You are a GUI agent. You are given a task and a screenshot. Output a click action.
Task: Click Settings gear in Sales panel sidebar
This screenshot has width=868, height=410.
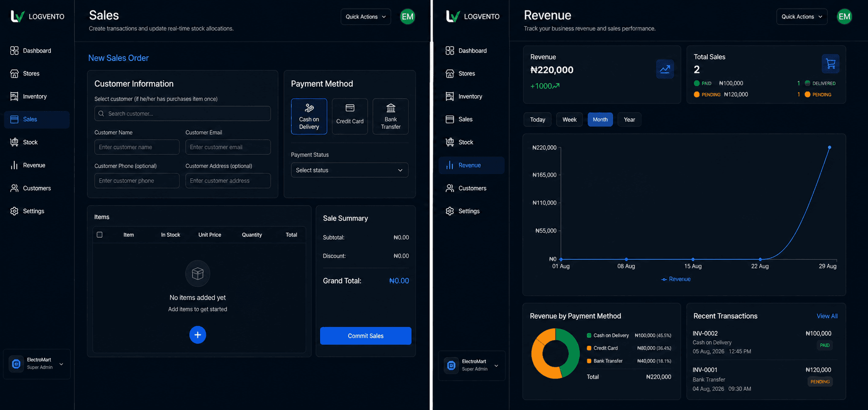point(14,211)
